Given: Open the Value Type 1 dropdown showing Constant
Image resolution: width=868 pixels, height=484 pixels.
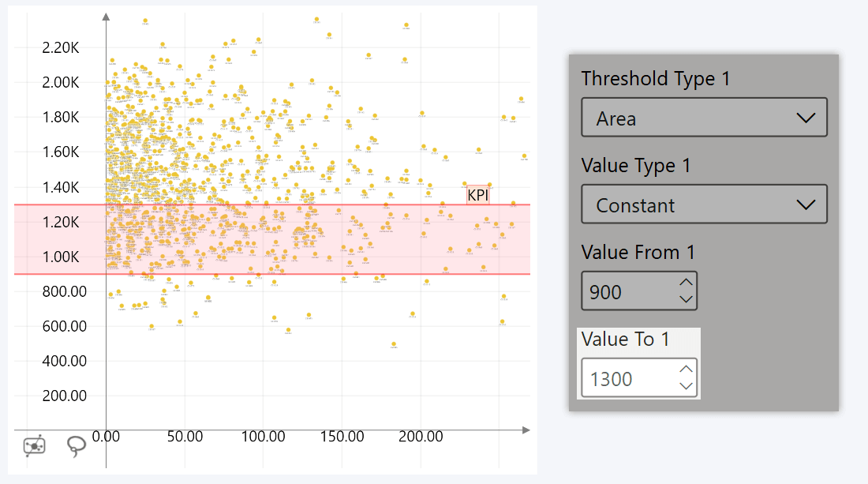Looking at the screenshot, I should click(x=702, y=204).
